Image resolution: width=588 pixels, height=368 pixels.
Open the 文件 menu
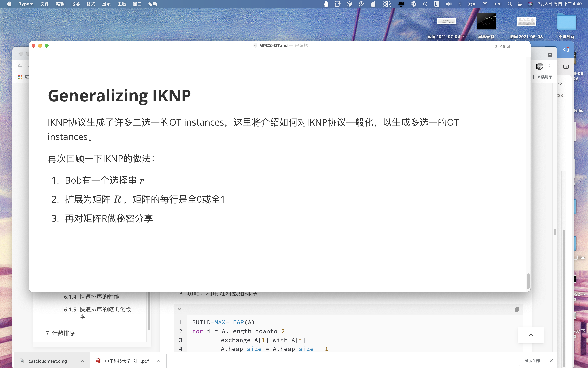(45, 4)
